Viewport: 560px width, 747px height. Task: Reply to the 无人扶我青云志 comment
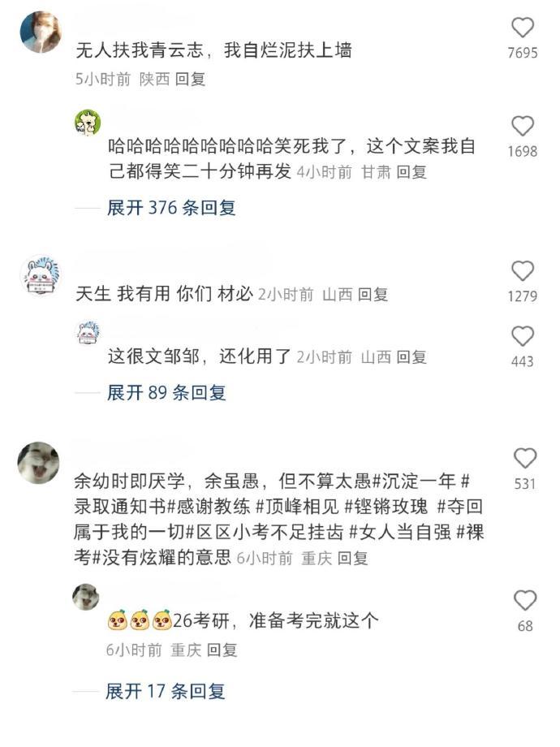tap(190, 79)
